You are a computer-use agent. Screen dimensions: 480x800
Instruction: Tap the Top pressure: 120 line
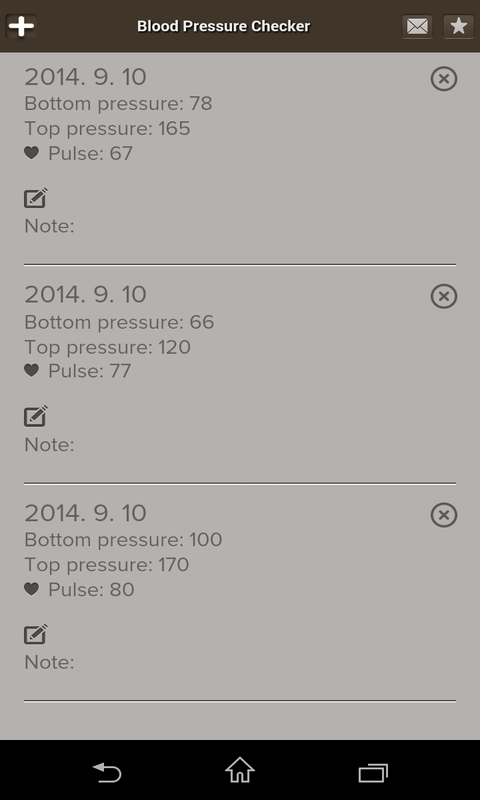point(108,347)
